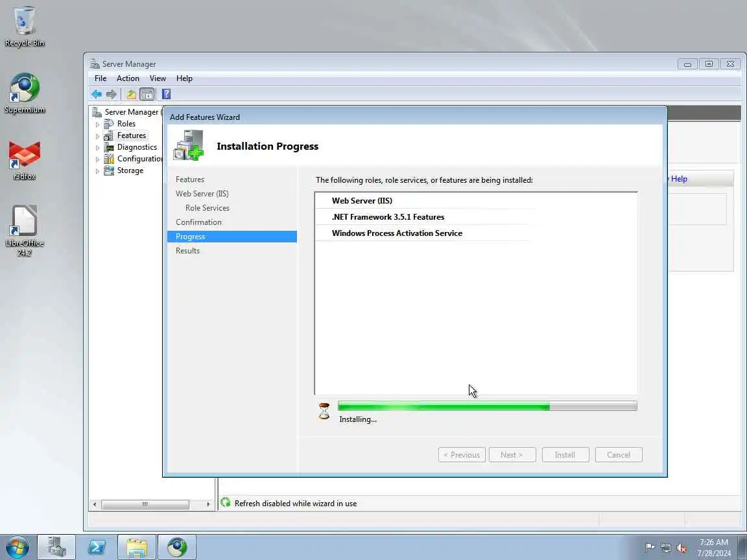Screen dimensions: 747x560
Task: Click the 'Installing...' status text
Action: 358,419
